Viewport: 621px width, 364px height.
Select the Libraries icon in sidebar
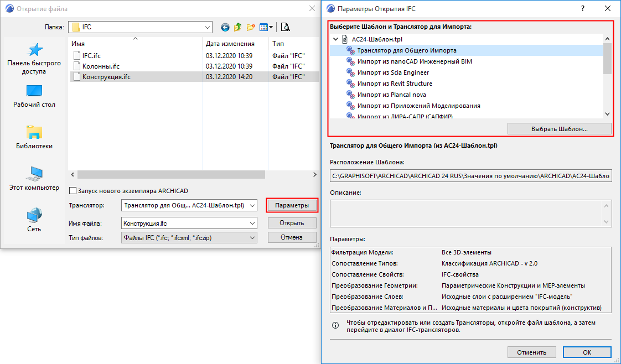34,133
